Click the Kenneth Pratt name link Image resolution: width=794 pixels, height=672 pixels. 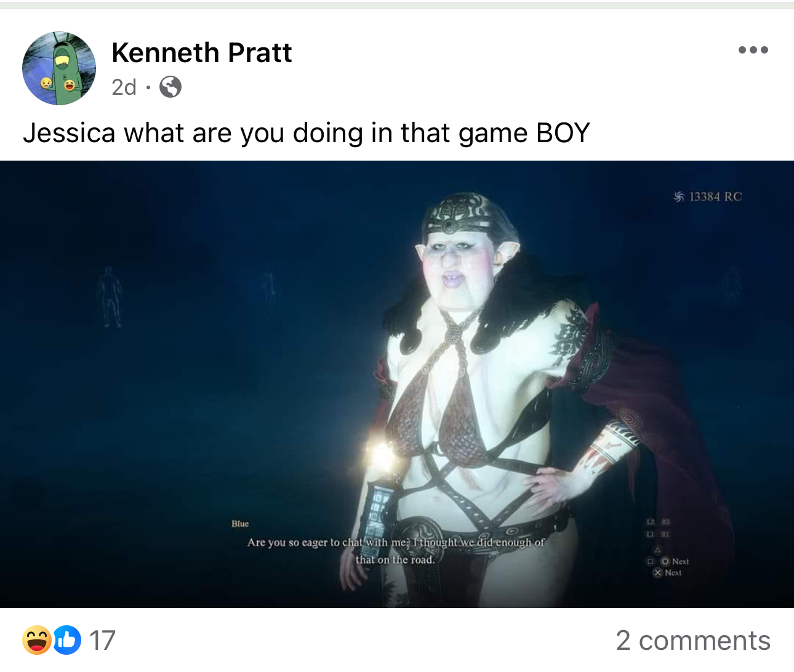(x=202, y=53)
